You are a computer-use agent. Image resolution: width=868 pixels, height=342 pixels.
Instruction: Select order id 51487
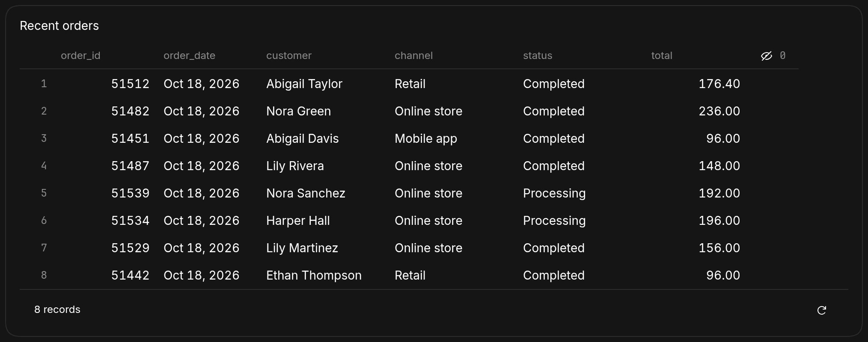pos(130,166)
